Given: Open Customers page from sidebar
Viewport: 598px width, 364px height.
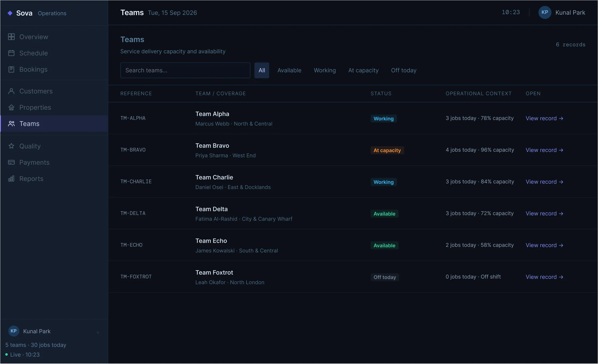Looking at the screenshot, I should 54,91.
